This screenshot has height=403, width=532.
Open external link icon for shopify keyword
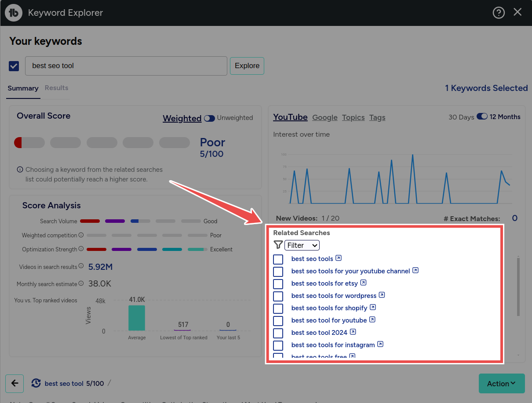(373, 307)
